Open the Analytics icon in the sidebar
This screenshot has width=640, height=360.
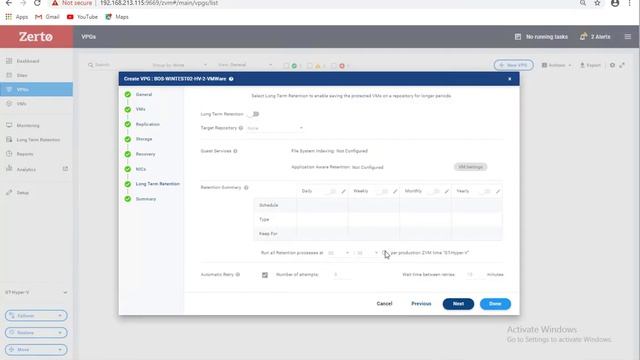tap(9, 169)
